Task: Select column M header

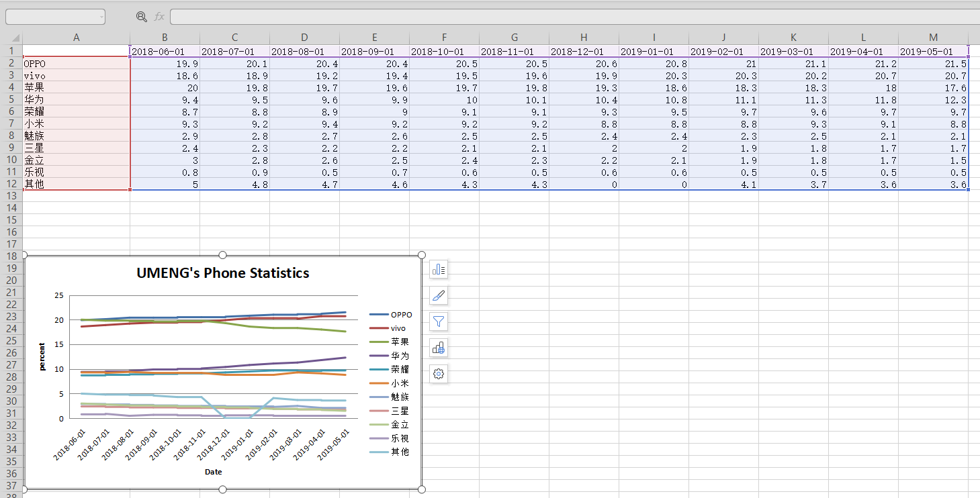Action: click(x=933, y=38)
